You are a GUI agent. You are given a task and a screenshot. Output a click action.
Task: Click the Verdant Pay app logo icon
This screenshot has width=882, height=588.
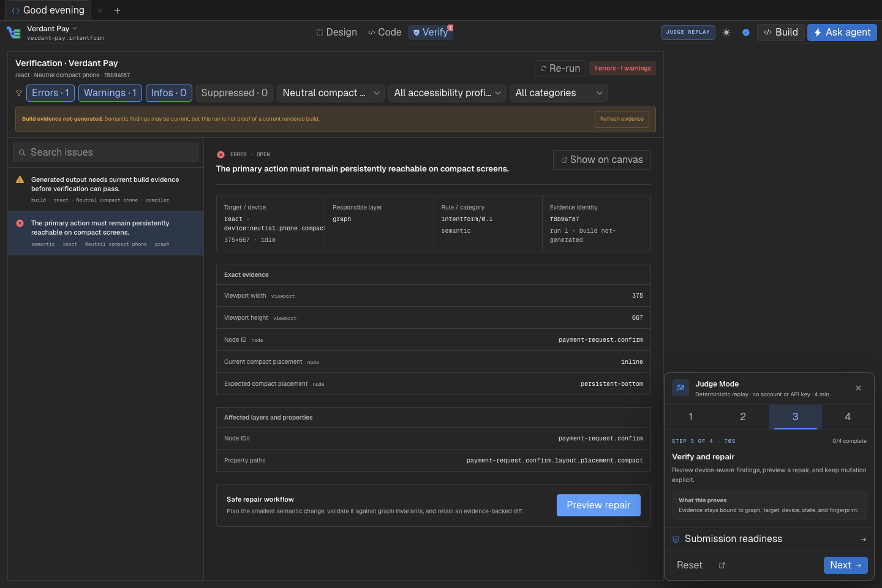tap(13, 32)
